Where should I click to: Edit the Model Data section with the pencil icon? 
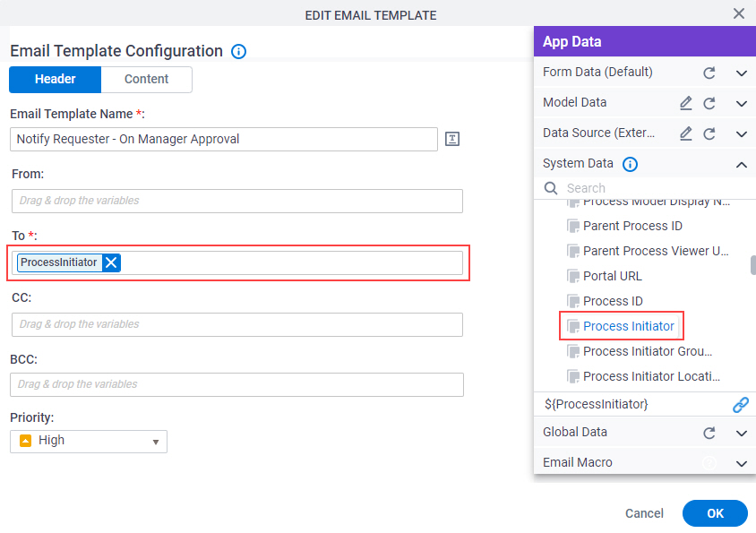point(685,103)
